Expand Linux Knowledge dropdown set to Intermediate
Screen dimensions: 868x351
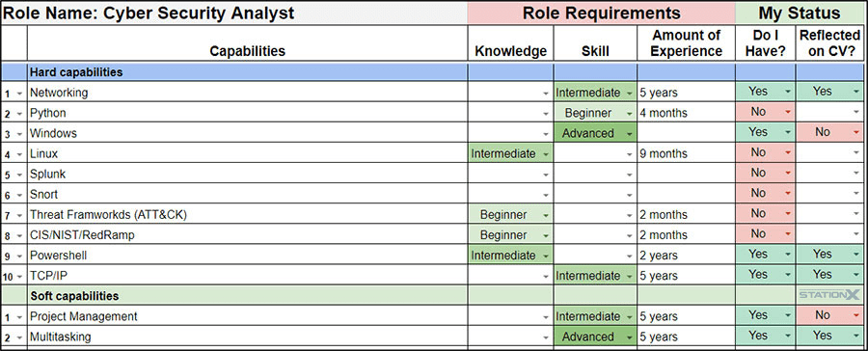[x=510, y=153]
